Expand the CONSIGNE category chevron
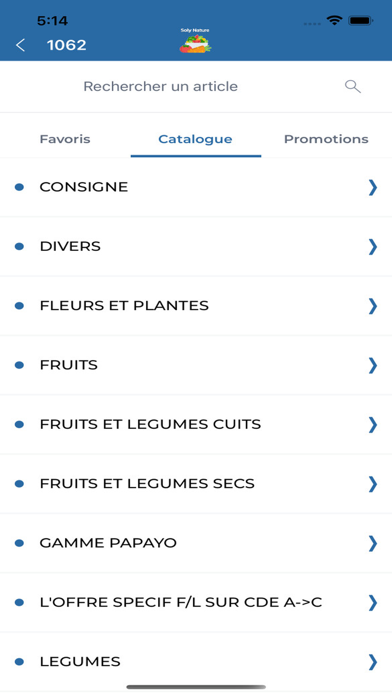The height and width of the screenshot is (696, 392). pyautogui.click(x=372, y=187)
